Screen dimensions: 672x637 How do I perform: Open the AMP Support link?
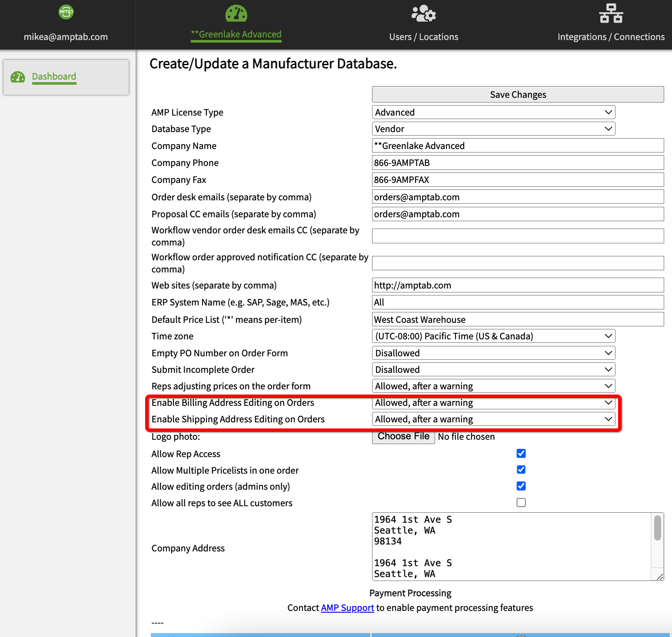click(347, 608)
